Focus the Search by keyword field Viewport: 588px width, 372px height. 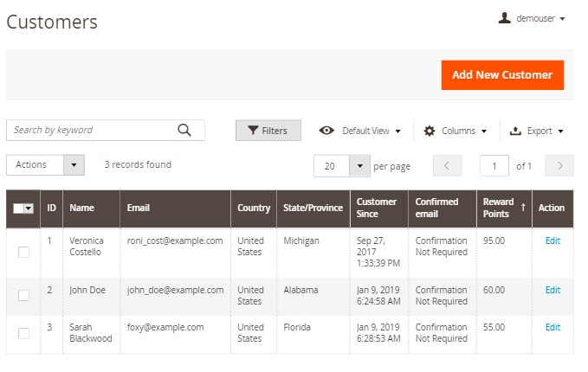tap(91, 131)
